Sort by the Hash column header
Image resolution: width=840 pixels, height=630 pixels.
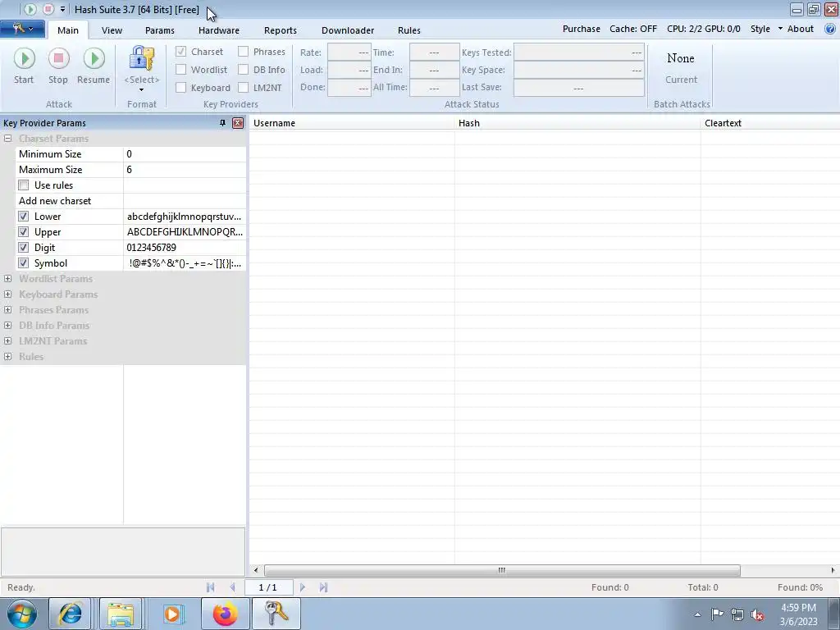(x=577, y=123)
